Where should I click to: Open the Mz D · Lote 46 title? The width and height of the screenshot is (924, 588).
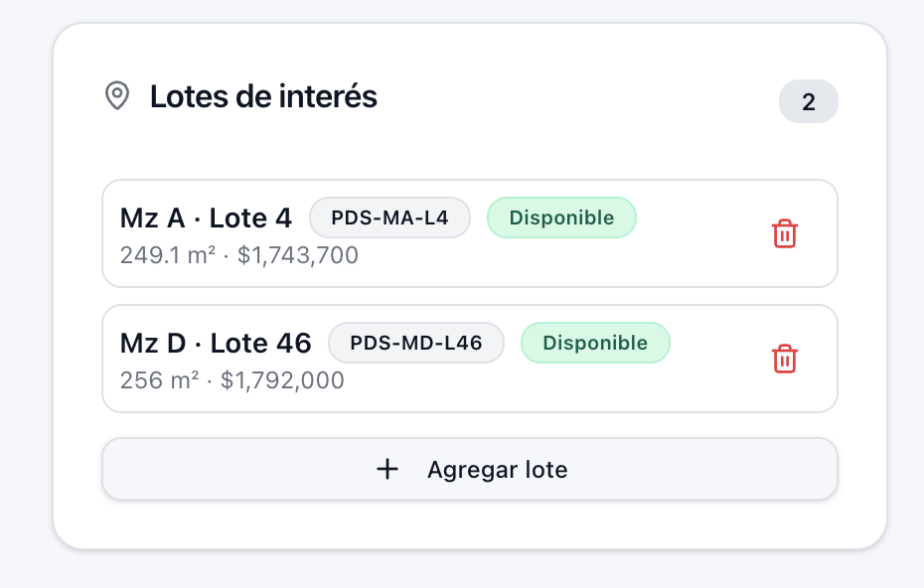(216, 343)
